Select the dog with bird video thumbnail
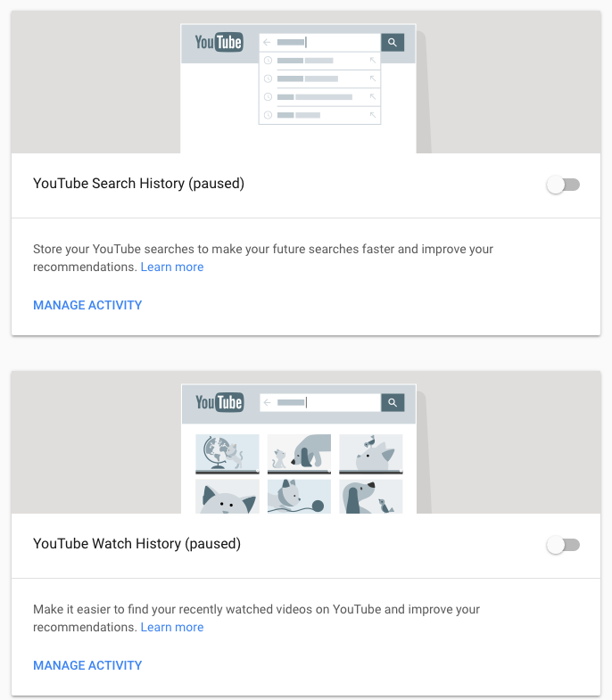The image size is (612, 700). point(370,497)
